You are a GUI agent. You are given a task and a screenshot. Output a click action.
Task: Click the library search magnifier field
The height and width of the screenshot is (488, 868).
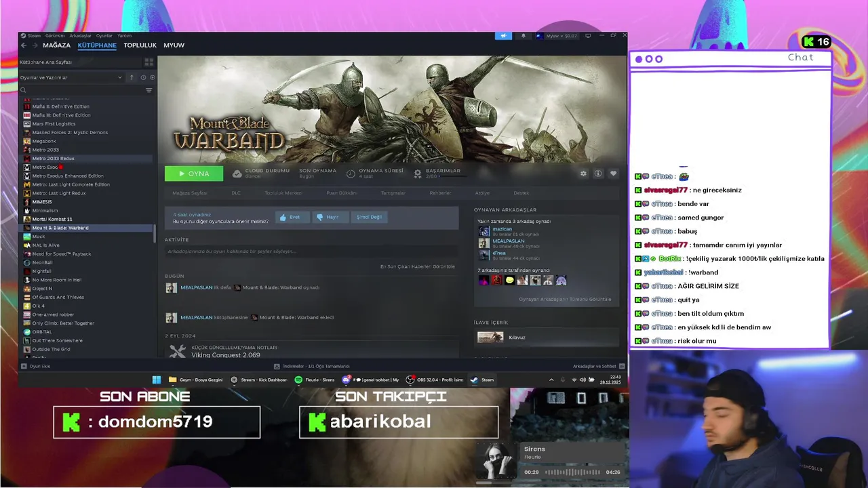(81, 90)
